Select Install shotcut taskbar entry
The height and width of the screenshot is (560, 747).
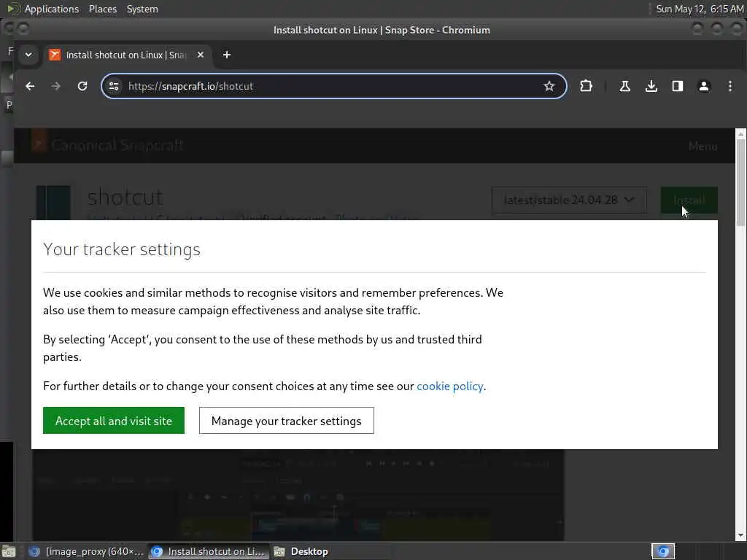[208, 551]
